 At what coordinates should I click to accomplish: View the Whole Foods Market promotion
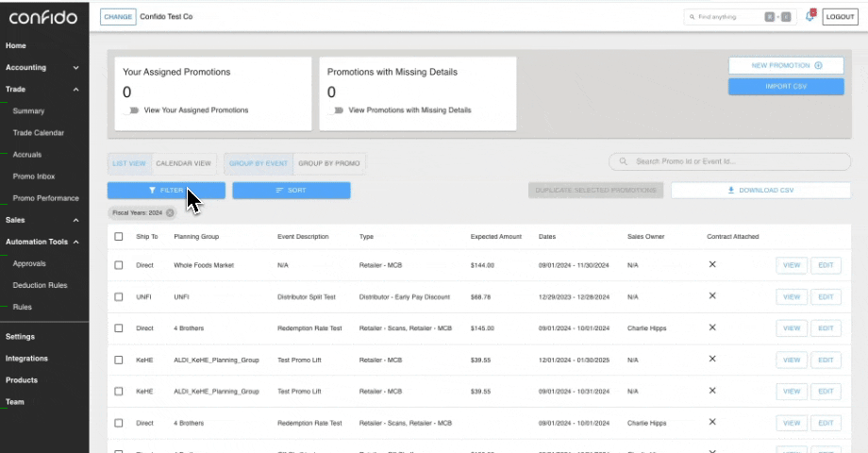[x=792, y=265]
